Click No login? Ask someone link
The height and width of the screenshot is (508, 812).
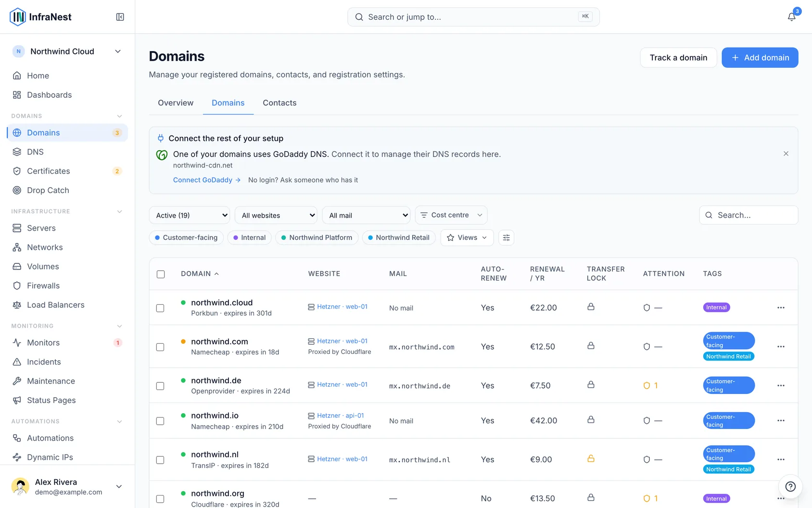pyautogui.click(x=303, y=180)
